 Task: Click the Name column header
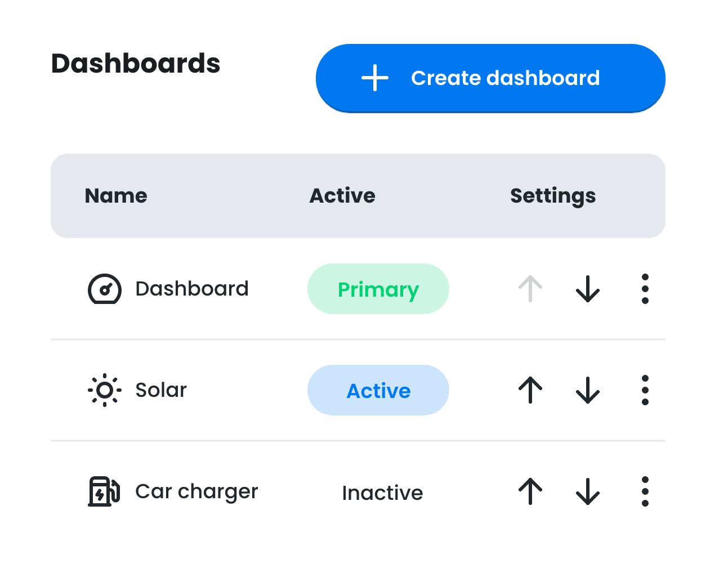[115, 195]
